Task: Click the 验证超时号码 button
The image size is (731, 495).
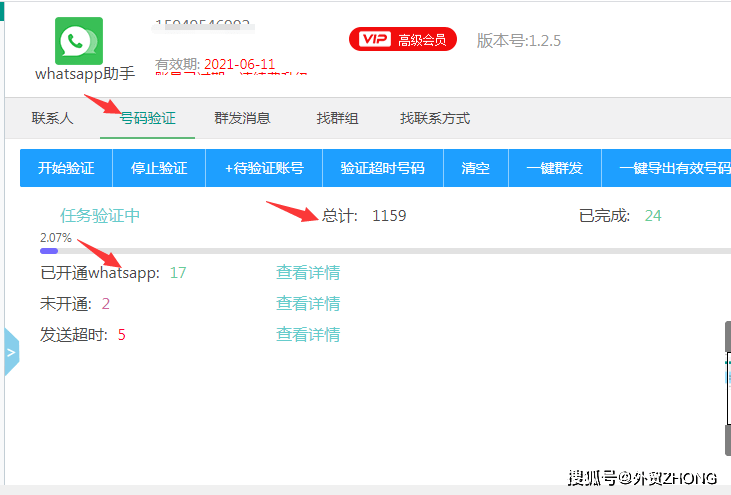Action: pos(382,168)
